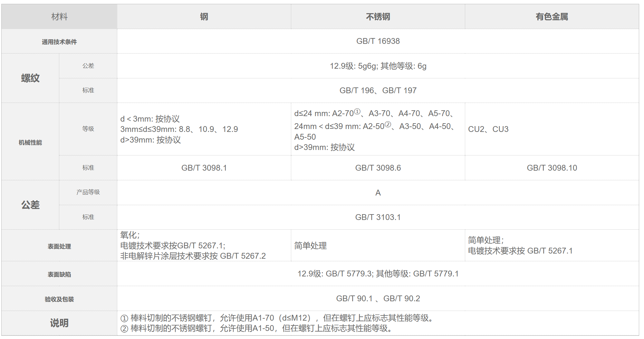The width and height of the screenshot is (644, 339).
Task: Click the 公差 row group label in bold
Action: point(30,205)
